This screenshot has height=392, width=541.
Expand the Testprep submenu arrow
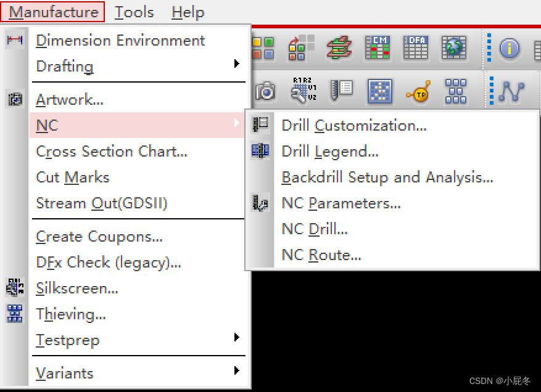point(236,337)
